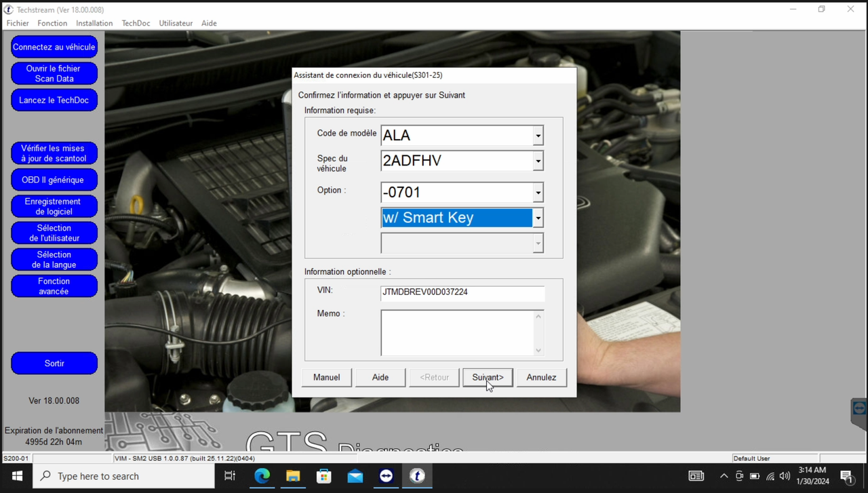868x493 pixels.
Task: Open the Code de modèle dropdown showing ALA
Action: [538, 135]
